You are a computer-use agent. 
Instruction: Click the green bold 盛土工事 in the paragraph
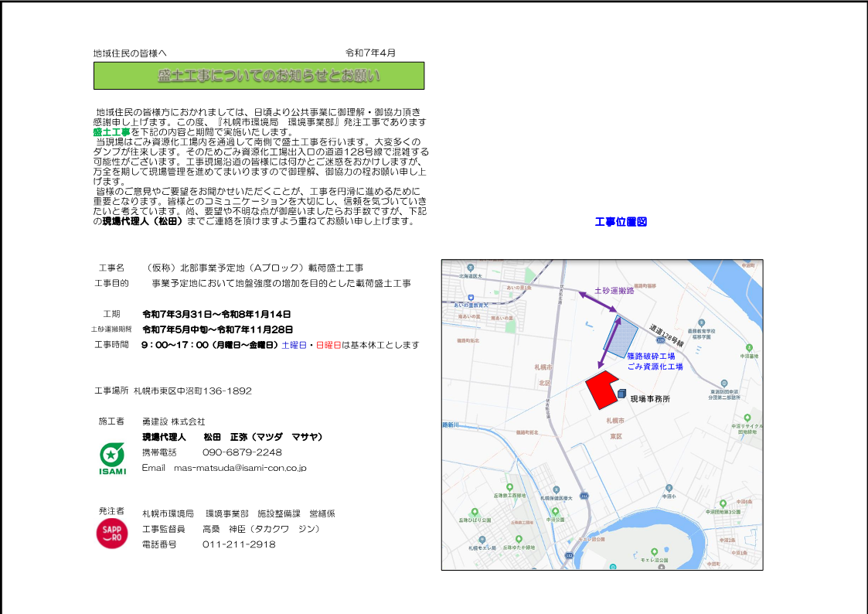pyautogui.click(x=111, y=131)
